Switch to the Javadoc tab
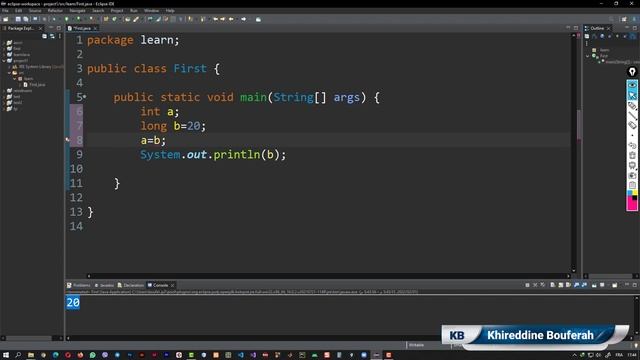The width and height of the screenshot is (640, 360). [104, 285]
